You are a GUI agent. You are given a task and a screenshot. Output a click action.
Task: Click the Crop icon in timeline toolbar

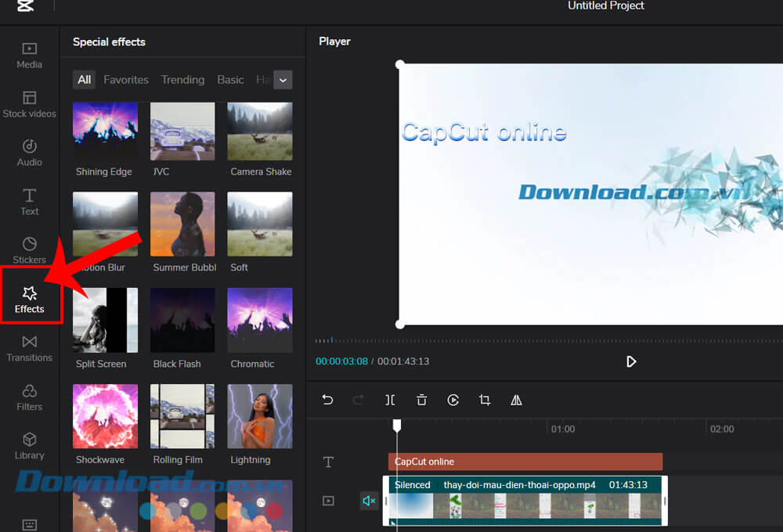(485, 400)
